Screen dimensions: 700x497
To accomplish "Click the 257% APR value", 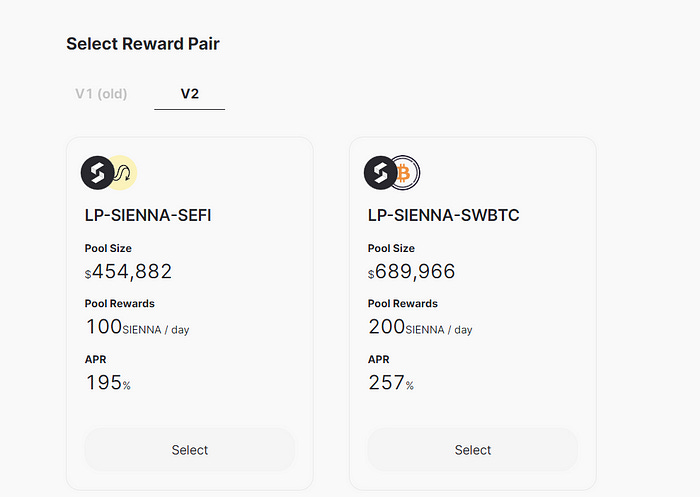I will click(x=391, y=383).
